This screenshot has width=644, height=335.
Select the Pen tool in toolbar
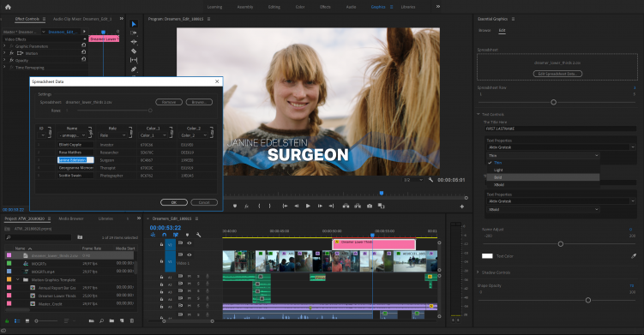pyautogui.click(x=134, y=69)
